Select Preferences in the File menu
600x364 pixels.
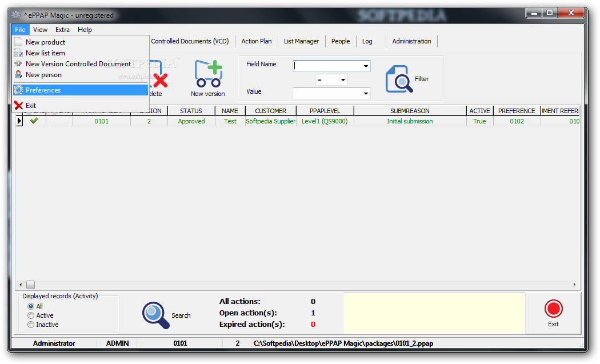(81, 90)
